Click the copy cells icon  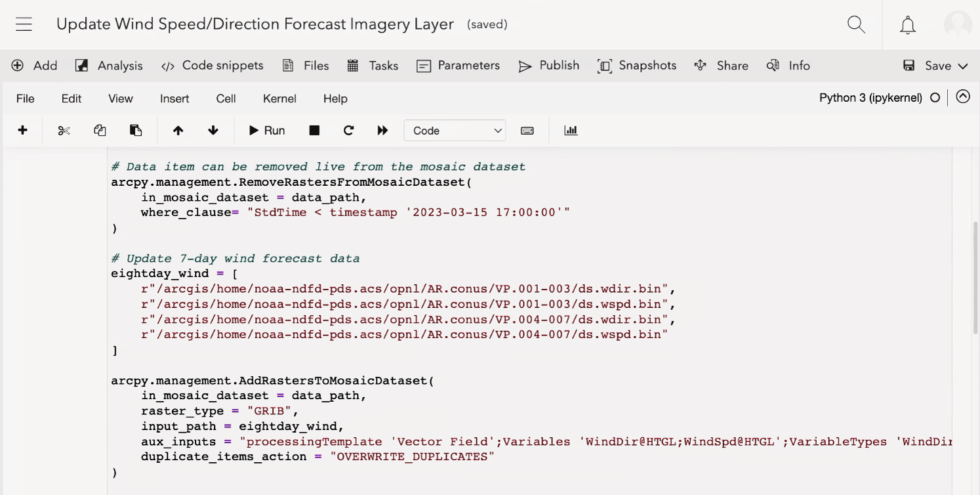pos(100,131)
